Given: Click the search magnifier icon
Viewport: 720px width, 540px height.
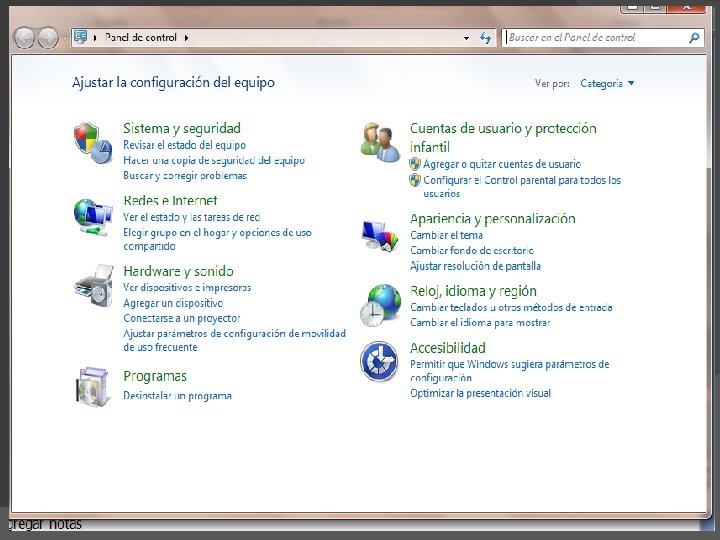Looking at the screenshot, I should 694,38.
